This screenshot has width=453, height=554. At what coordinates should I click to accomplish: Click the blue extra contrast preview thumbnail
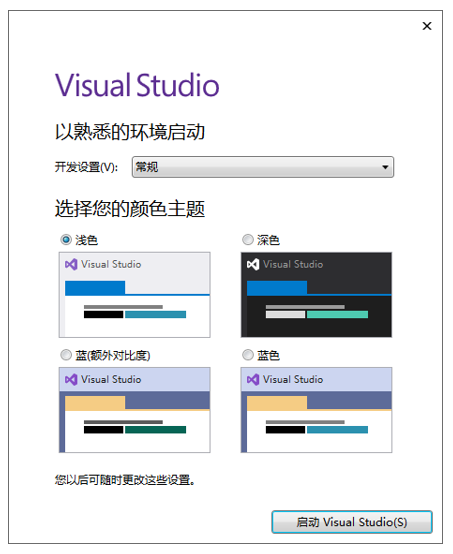(x=135, y=410)
